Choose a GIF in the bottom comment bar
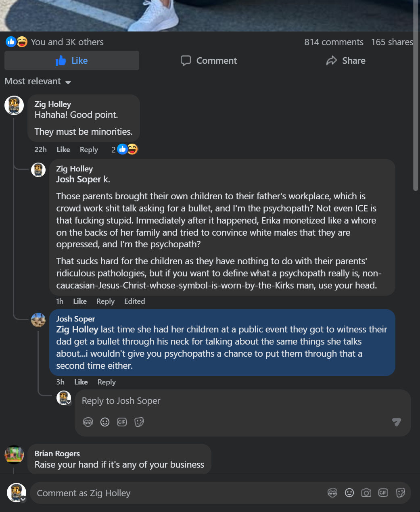The height and width of the screenshot is (512, 420). pyautogui.click(x=383, y=493)
